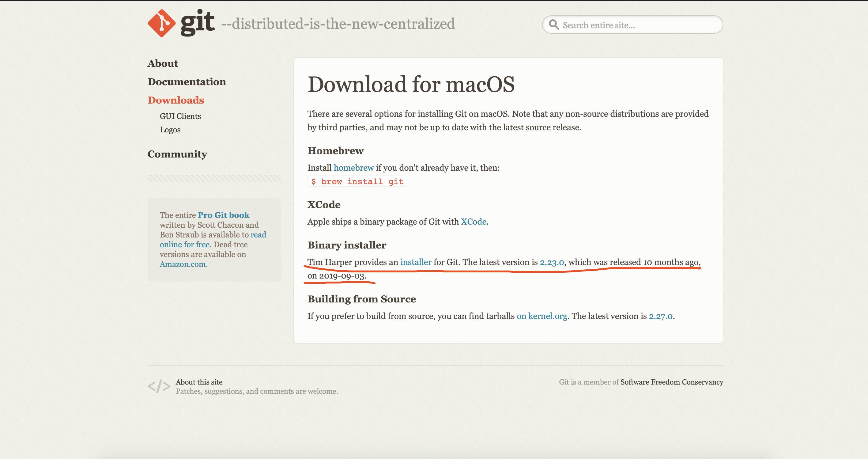
Task: Follow the homebrew link
Action: click(x=353, y=168)
